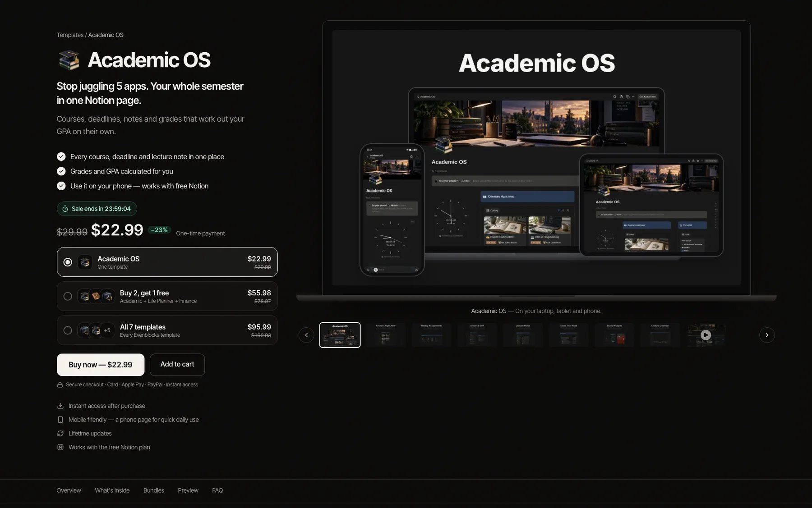Viewport: 812px width, 508px height.
Task: Open the Courses Right Now thumbnail
Action: (386, 335)
